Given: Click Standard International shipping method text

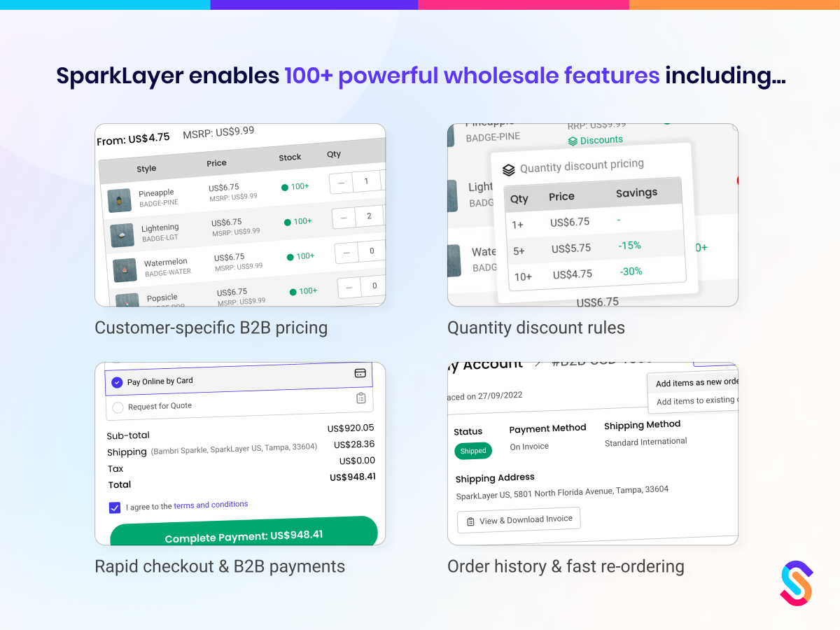Looking at the screenshot, I should coord(646,442).
